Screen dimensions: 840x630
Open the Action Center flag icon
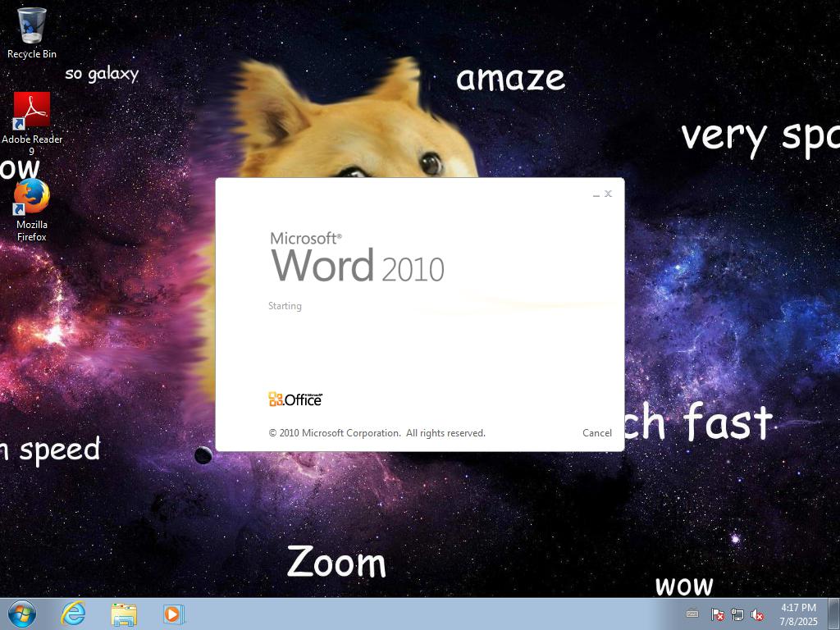[717, 614]
